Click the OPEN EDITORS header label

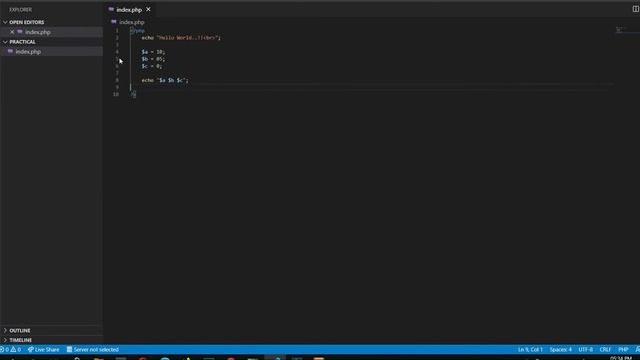pyautogui.click(x=27, y=22)
